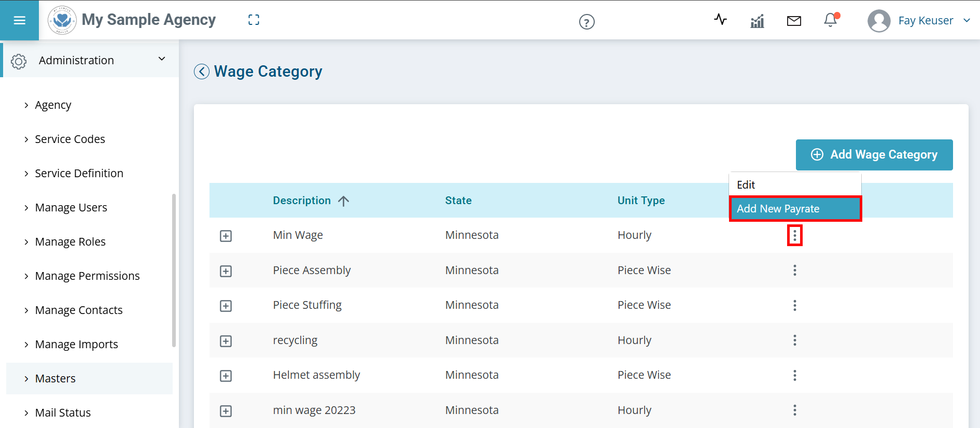
Task: Open the three-dot menu for Helmet assembly
Action: tap(794, 375)
